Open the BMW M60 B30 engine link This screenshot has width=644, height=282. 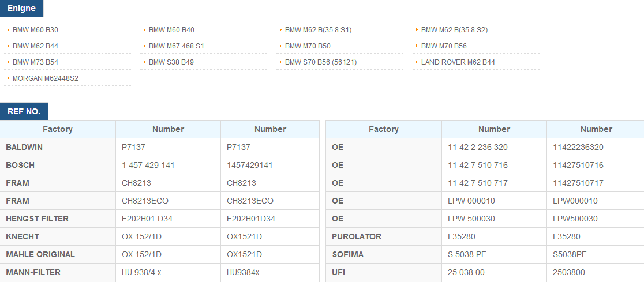tap(35, 30)
